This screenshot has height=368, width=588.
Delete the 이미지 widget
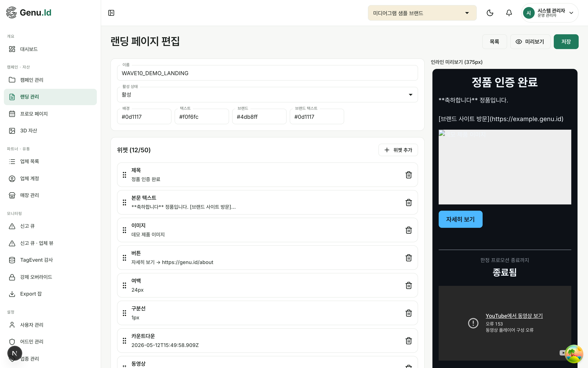409,230
